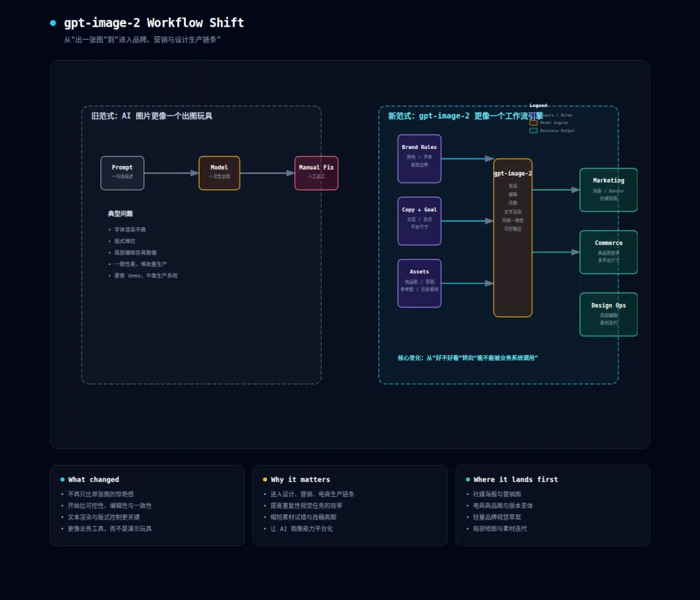
Task: Click the blue dot beside the page title
Action: (x=53, y=23)
